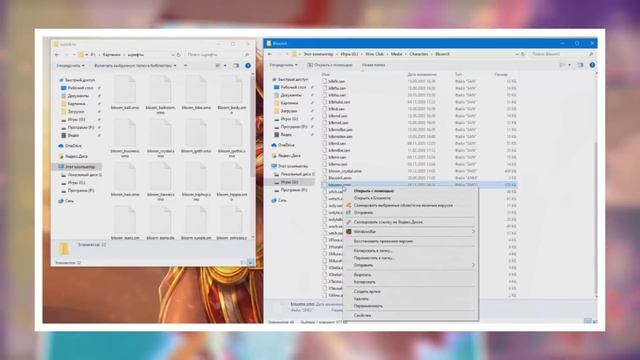The height and width of the screenshot is (360, 640).
Task: Open help in the left Explorer window
Action: [x=248, y=65]
